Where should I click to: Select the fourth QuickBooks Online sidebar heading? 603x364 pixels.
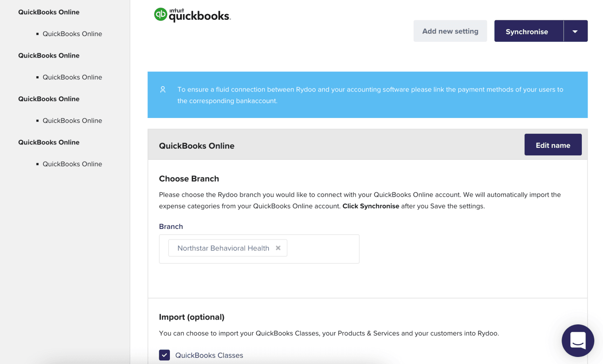coord(49,142)
